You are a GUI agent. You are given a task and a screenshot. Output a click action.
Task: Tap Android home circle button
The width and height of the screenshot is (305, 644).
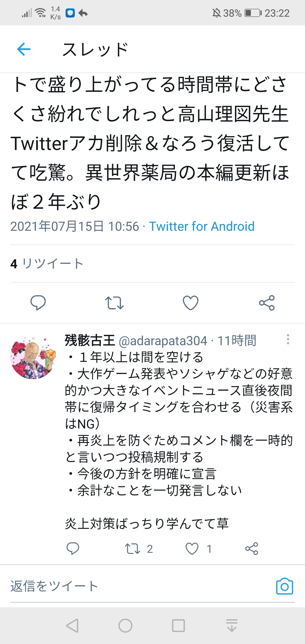pyautogui.click(x=125, y=626)
